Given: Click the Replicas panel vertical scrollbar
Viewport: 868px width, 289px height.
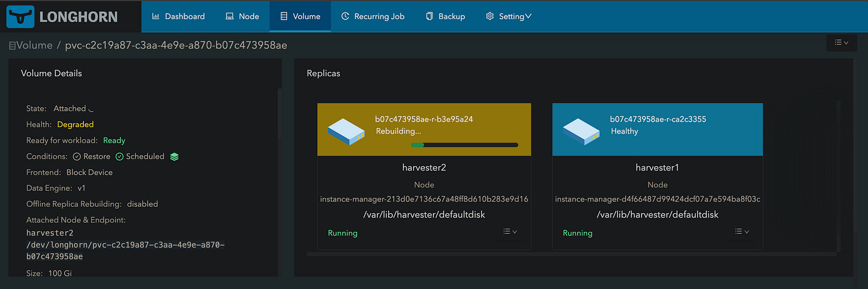Looking at the screenshot, I should pyautogui.click(x=839, y=176).
